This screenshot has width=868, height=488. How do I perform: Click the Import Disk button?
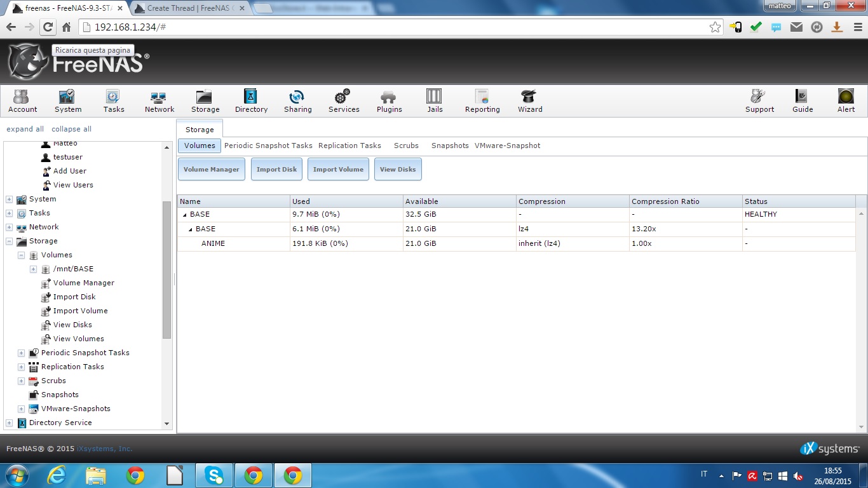coord(276,170)
